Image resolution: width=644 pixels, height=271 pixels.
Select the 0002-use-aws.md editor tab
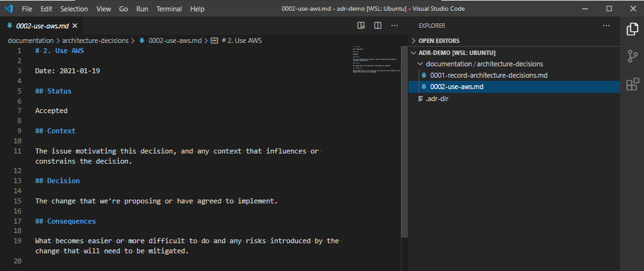41,26
